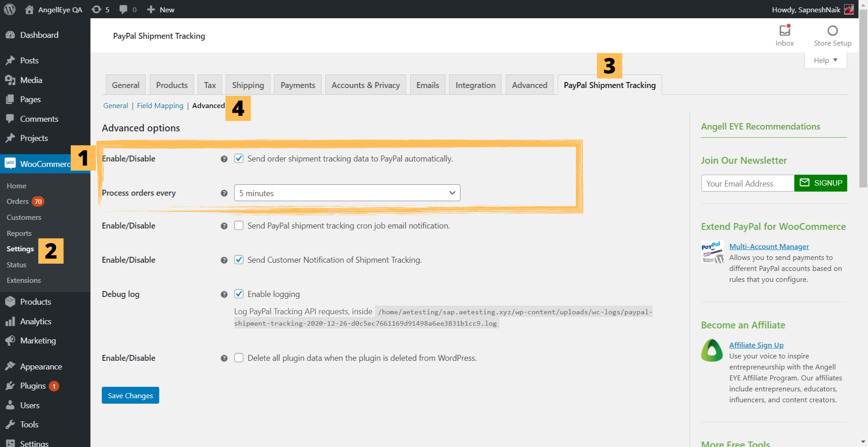Click the green SIGNUP button

click(x=821, y=183)
